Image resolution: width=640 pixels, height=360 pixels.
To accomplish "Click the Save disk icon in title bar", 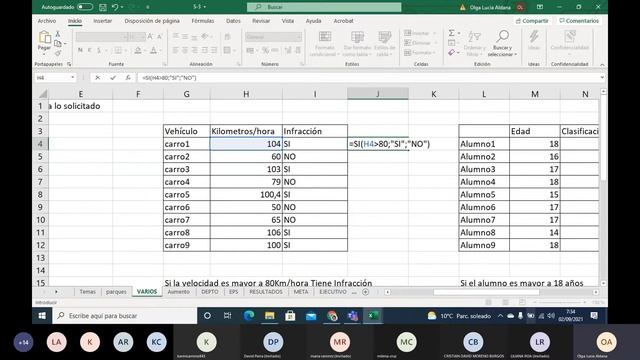I will pos(103,7).
